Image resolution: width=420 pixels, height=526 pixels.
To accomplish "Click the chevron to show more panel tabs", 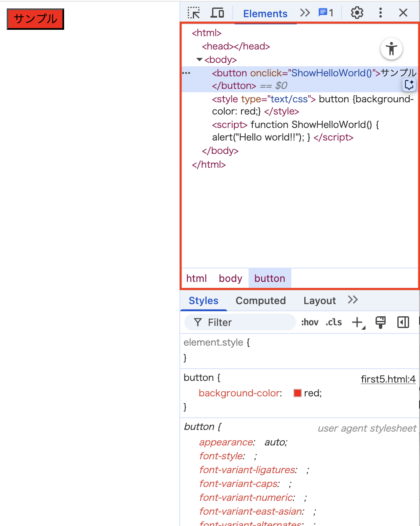I will pos(305,13).
